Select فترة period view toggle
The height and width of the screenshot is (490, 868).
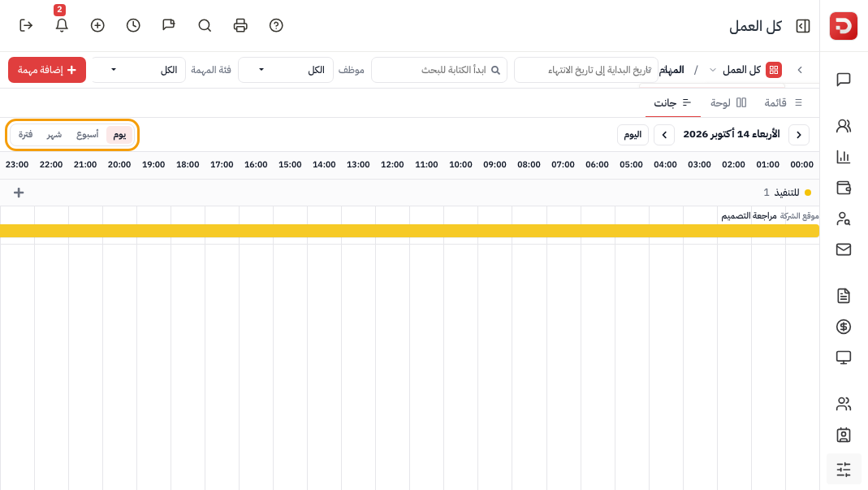[x=25, y=135]
